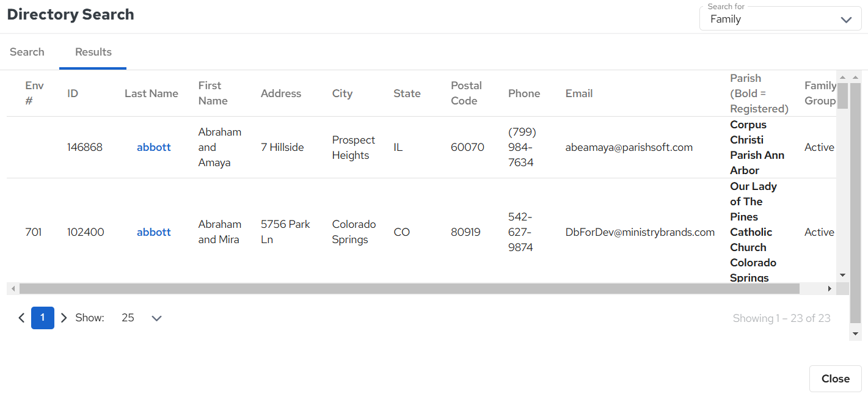Click the inner vertical scrollbar thumb
The image size is (868, 394).
click(842, 95)
